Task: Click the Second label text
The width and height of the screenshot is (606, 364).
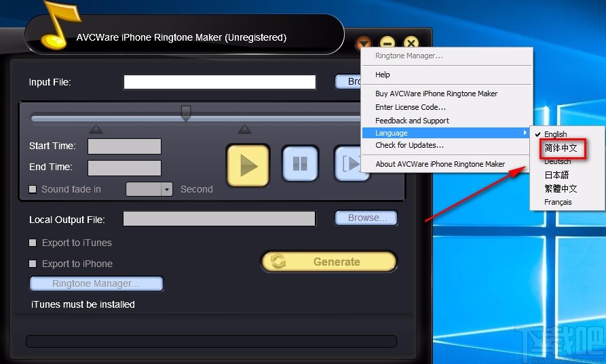Action: [x=196, y=189]
